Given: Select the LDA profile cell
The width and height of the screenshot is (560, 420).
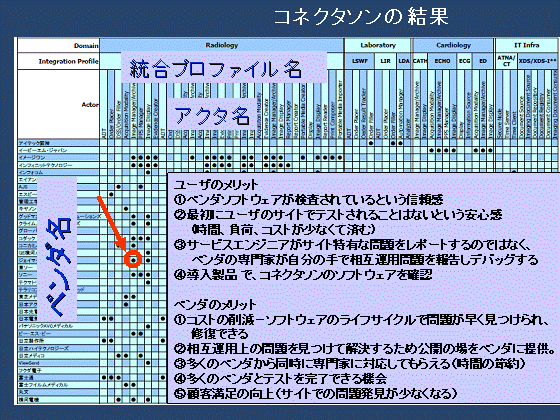Looking at the screenshot, I should click(x=404, y=61).
